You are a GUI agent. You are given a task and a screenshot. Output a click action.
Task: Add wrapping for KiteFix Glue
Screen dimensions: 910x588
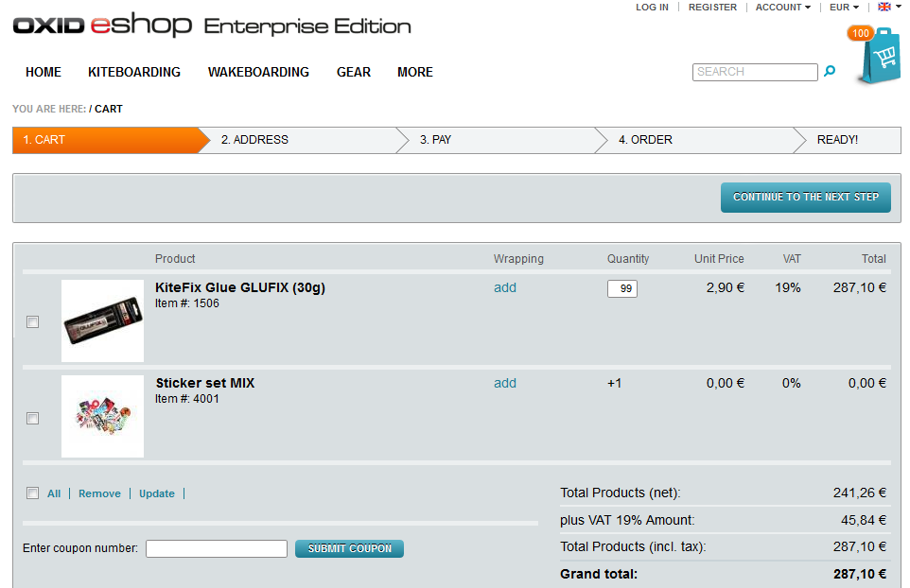point(505,287)
